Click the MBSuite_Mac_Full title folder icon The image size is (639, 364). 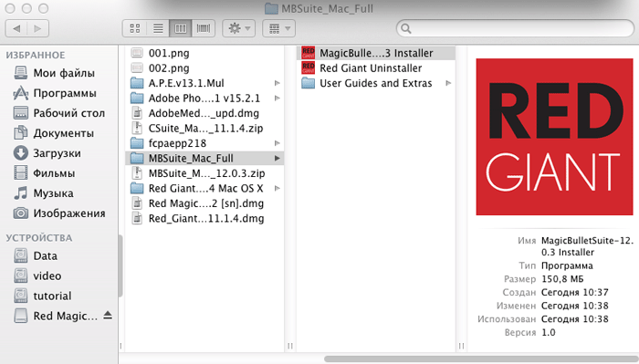[x=271, y=8]
